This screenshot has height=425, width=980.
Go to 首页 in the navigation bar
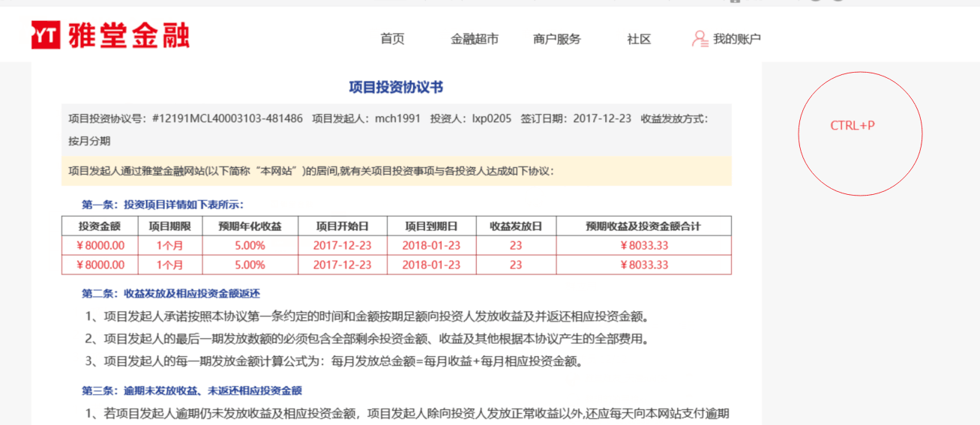pos(392,39)
